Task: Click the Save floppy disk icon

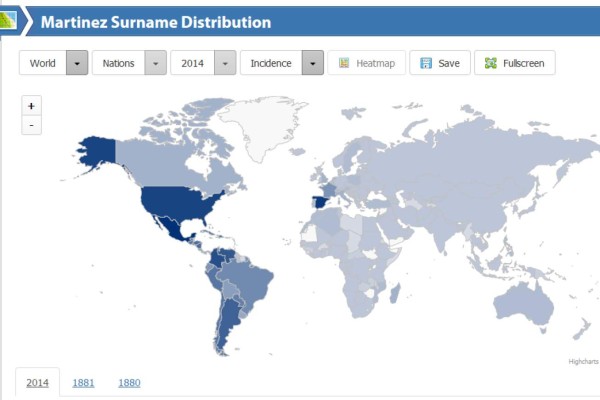Action: (x=426, y=63)
